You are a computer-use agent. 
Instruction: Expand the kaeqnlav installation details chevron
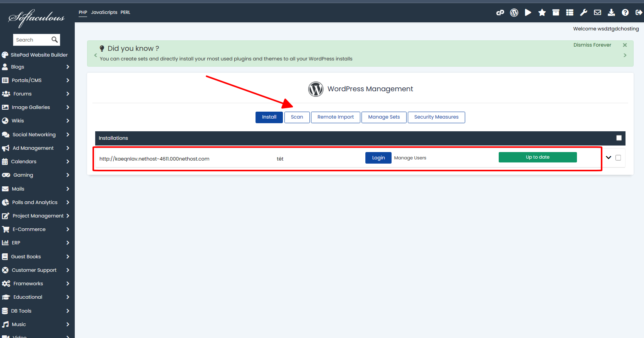[609, 157]
